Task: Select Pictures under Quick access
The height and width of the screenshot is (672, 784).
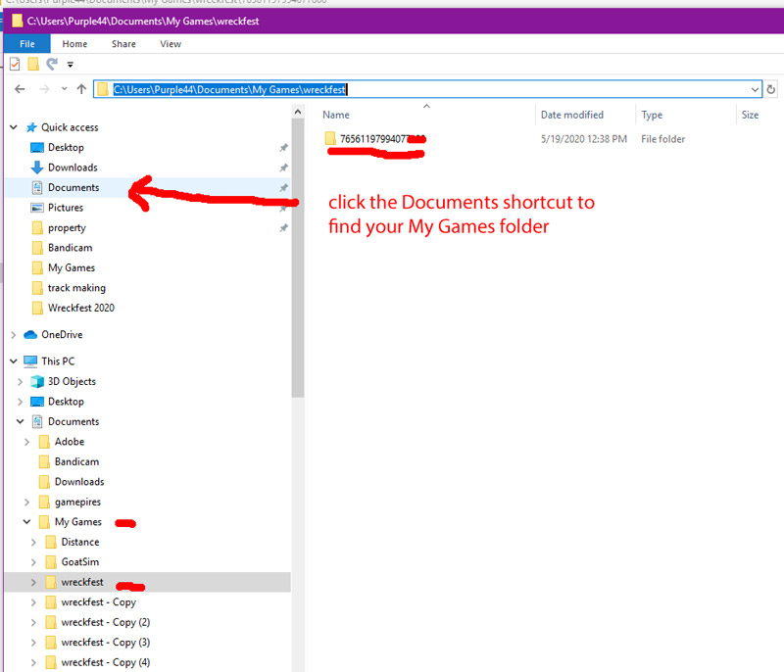Action: point(66,208)
